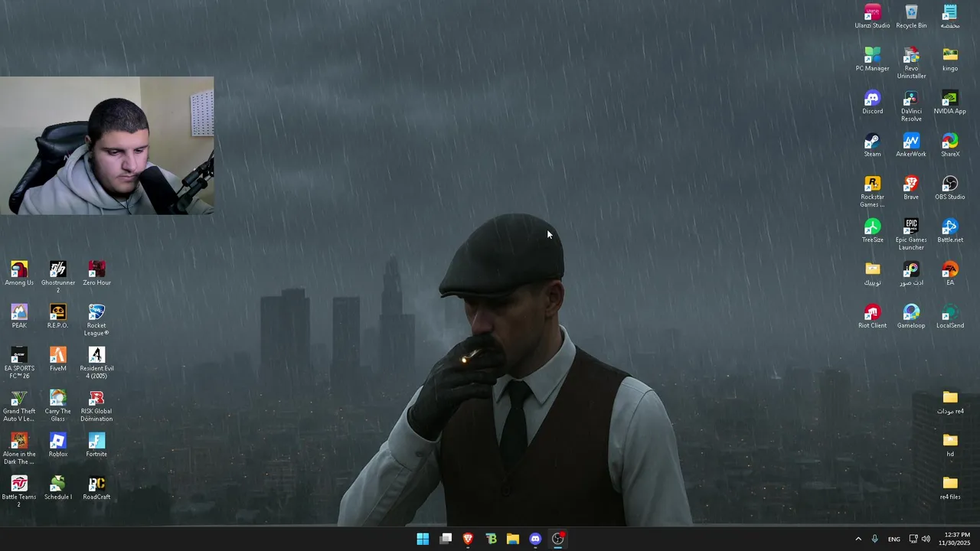The image size is (980, 551).
Task: Select the R.E.P.O. desktop icon
Action: [58, 316]
